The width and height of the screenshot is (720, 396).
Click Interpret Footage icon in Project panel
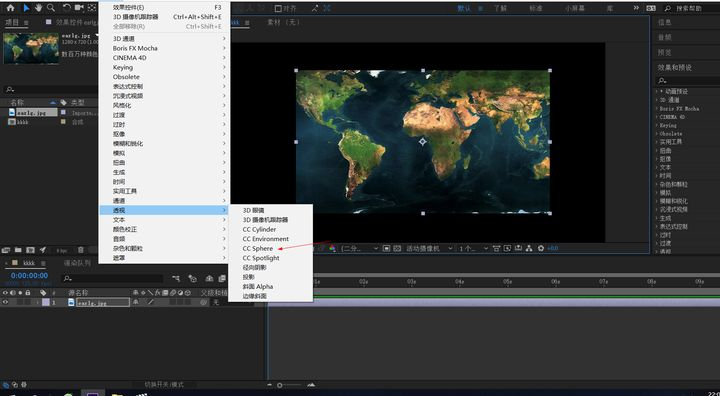pyautogui.click(x=6, y=250)
